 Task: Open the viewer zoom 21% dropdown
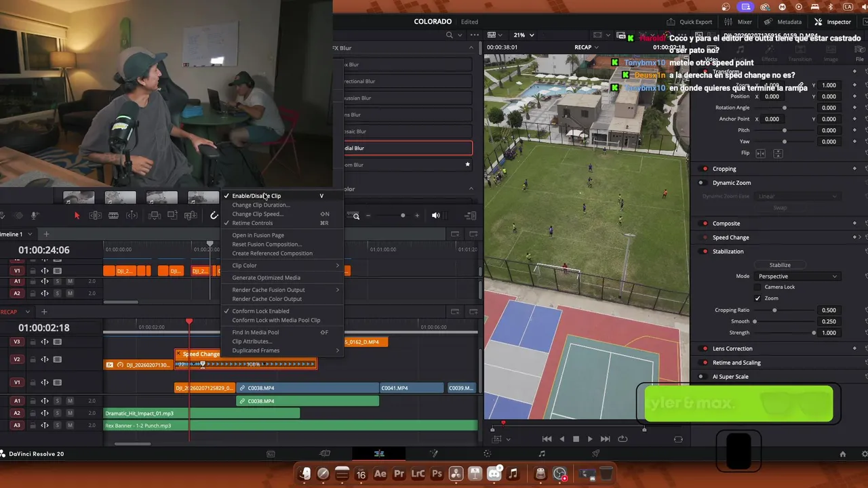point(523,35)
